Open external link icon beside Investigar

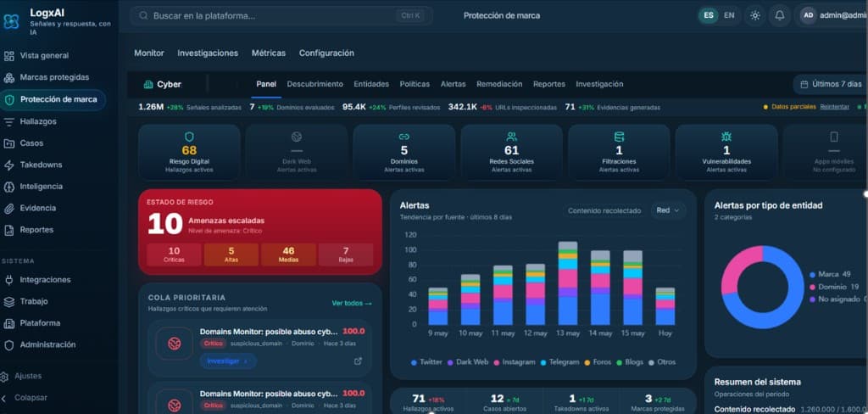[359, 361]
